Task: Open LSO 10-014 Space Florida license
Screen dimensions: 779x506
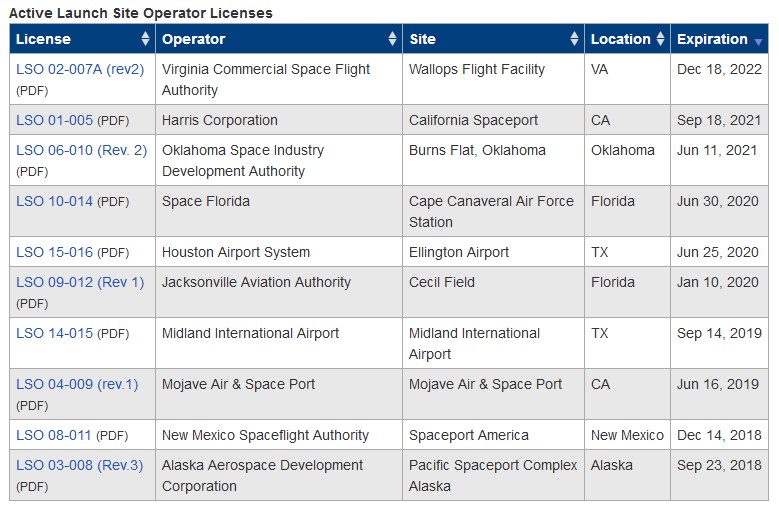Action: tap(54, 201)
